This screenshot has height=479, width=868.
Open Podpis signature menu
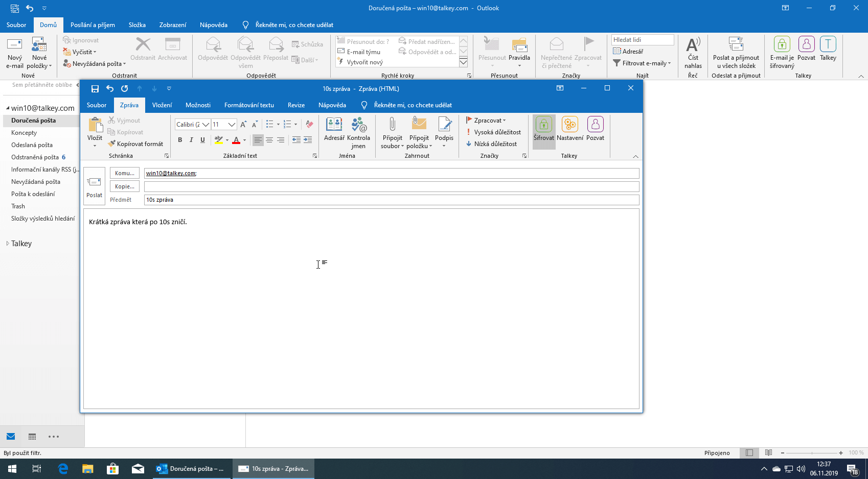pos(444,133)
